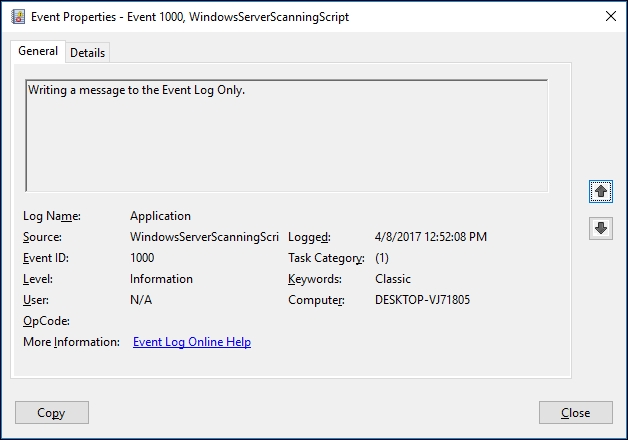Select the User value N/A

141,300
